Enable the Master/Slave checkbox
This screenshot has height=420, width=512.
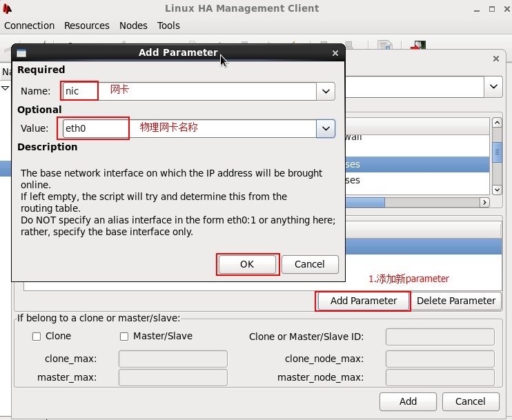(x=124, y=337)
